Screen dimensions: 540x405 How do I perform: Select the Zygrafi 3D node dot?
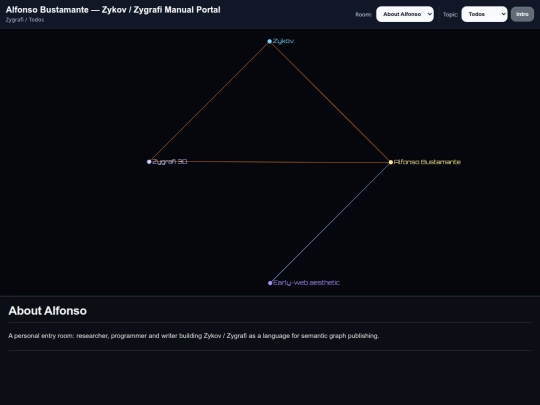[149, 162]
